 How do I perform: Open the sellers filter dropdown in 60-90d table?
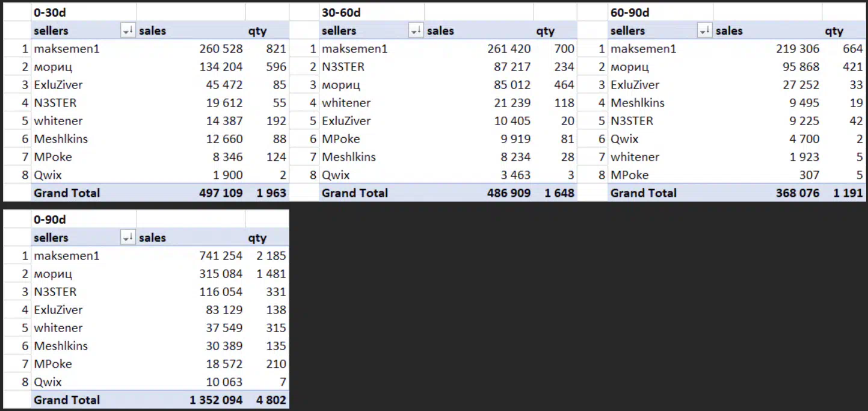point(704,31)
